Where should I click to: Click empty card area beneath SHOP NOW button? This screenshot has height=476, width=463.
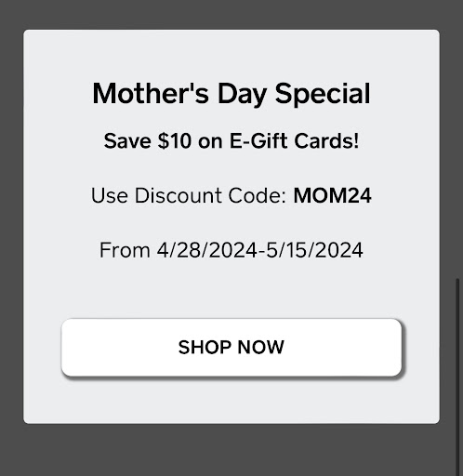[x=231, y=402]
